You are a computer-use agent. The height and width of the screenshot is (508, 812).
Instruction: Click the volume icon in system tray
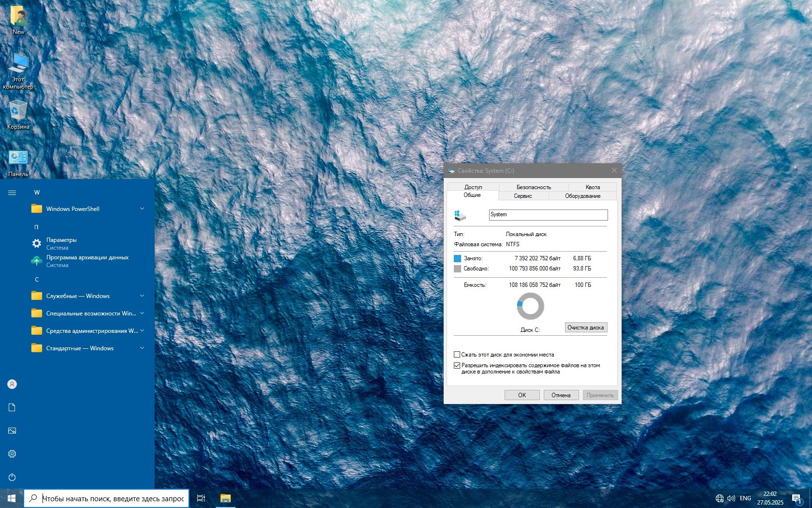tap(731, 498)
